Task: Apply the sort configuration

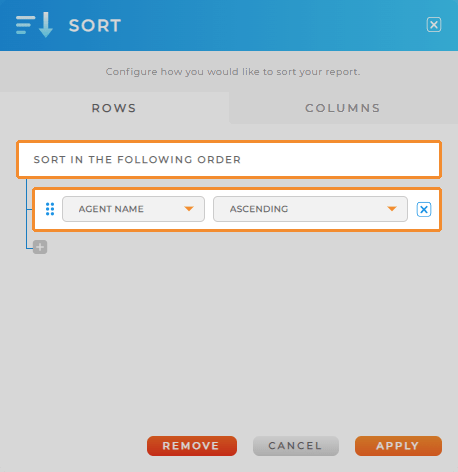Action: tap(398, 446)
